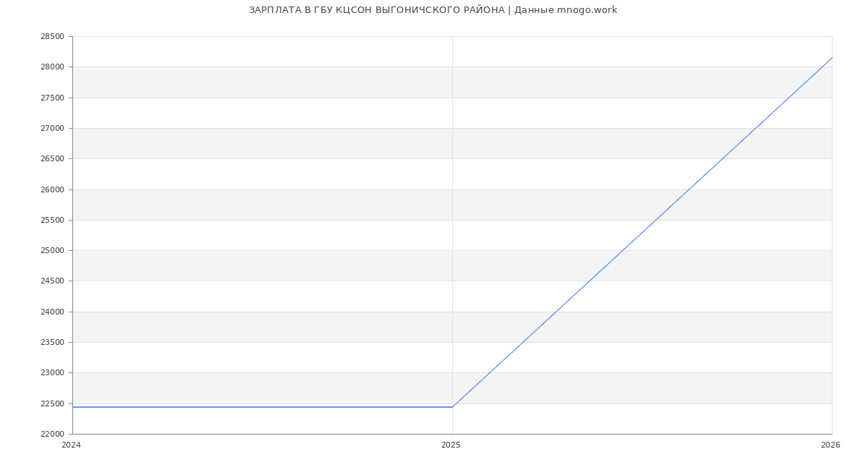Click the 22000 y-axis label

coord(52,435)
